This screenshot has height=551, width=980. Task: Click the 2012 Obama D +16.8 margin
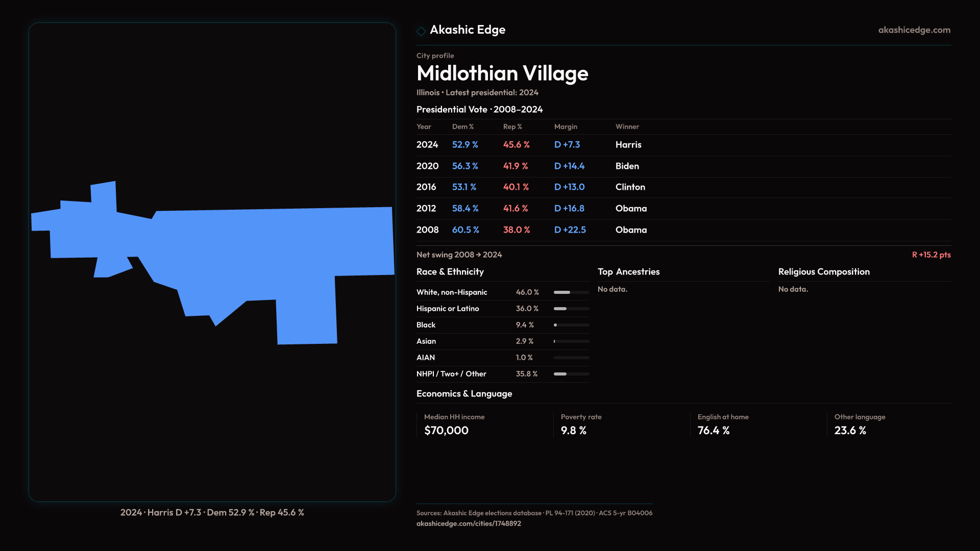(569, 209)
